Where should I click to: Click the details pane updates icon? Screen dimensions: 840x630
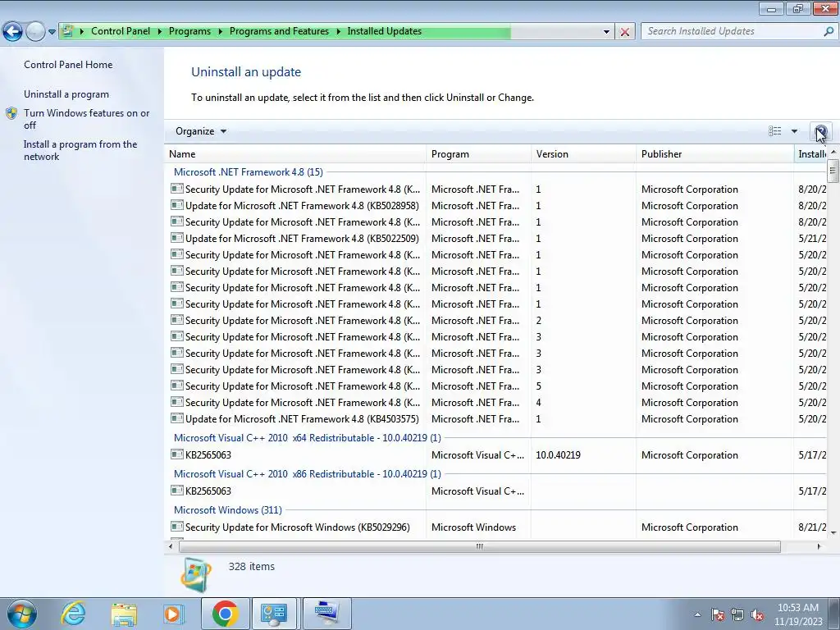(x=196, y=575)
